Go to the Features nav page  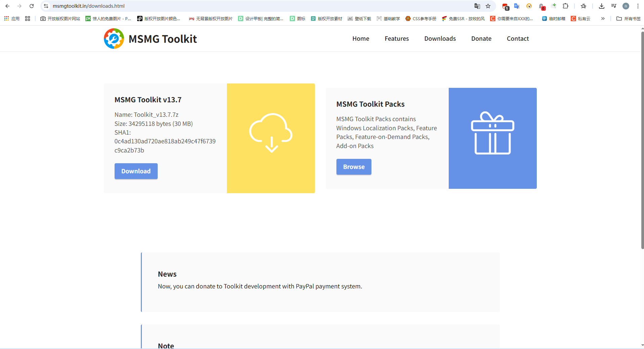point(397,39)
